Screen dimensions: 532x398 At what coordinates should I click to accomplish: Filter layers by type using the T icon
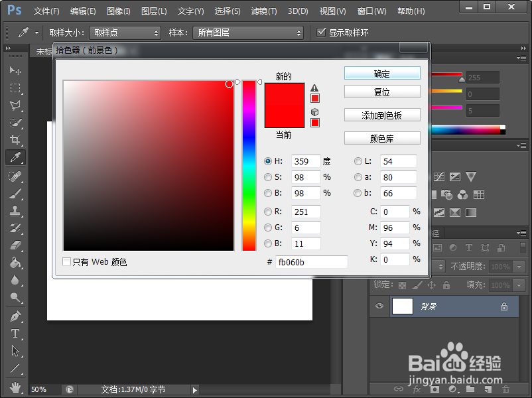click(468, 247)
